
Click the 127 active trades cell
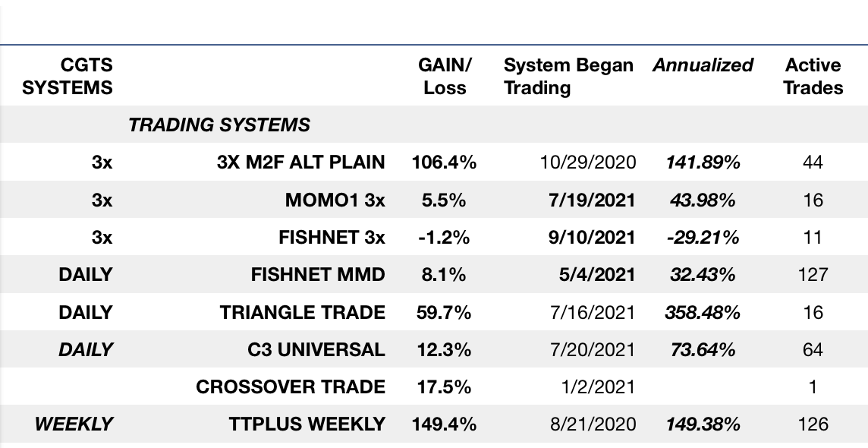[813, 274]
